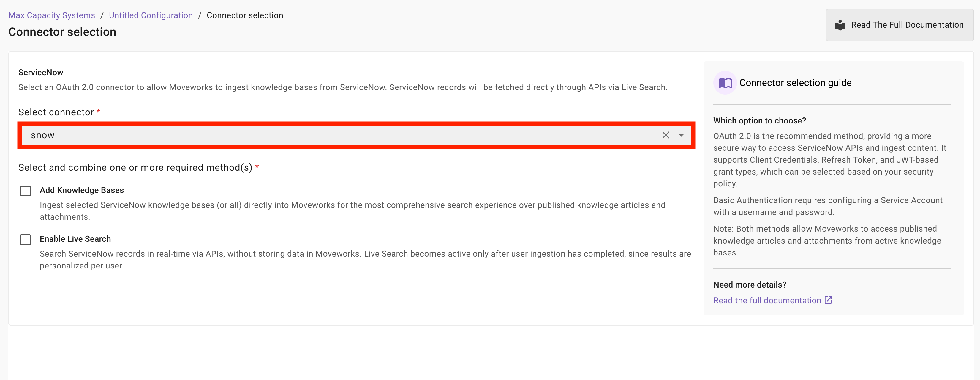Check the Add Knowledge Bases checkbox
The width and height of the screenshot is (980, 380).
click(26, 190)
